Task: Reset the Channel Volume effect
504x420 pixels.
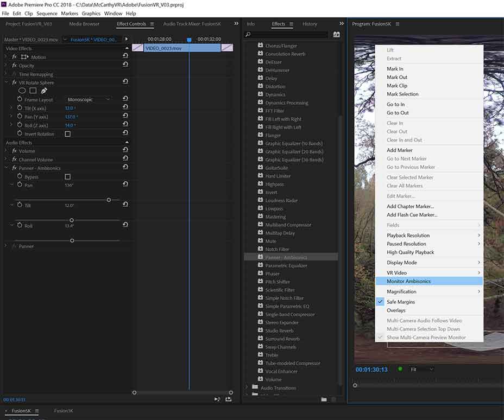Action: pyautogui.click(x=125, y=158)
